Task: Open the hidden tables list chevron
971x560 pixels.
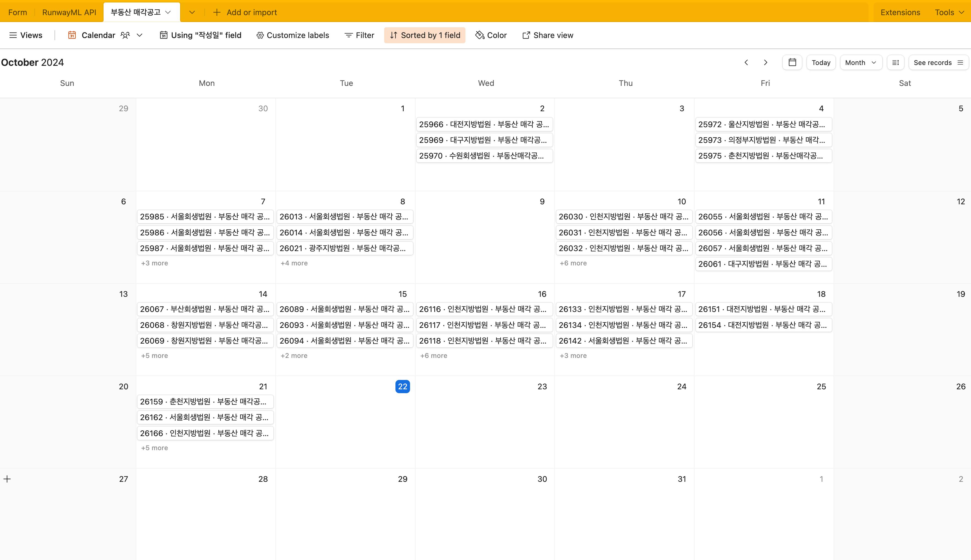Action: point(192,12)
